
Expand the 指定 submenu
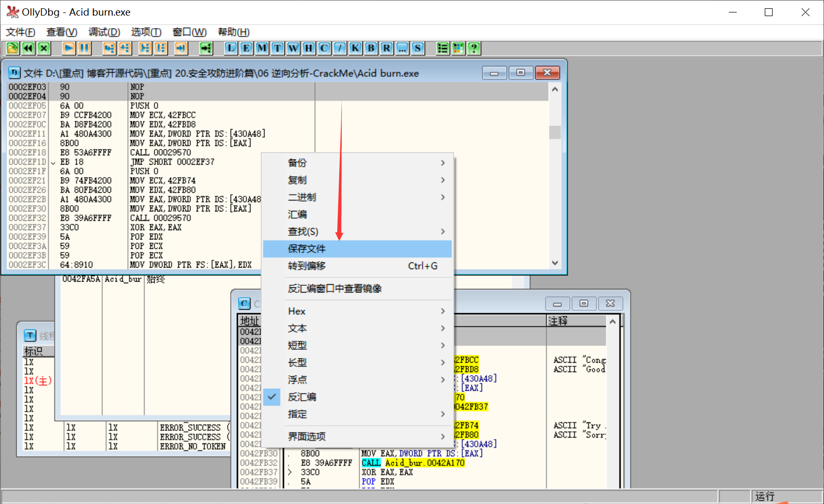[357, 414]
